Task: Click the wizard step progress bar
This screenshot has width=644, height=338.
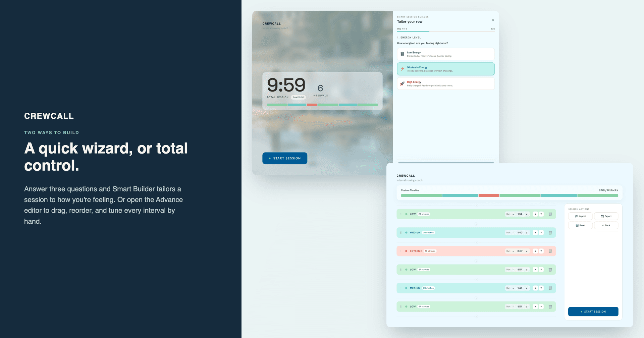Action: 446,32
